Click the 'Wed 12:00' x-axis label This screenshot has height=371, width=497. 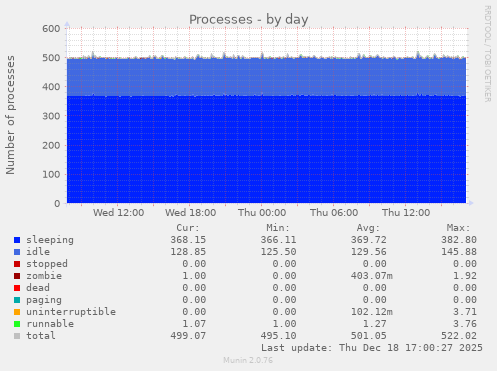(118, 213)
